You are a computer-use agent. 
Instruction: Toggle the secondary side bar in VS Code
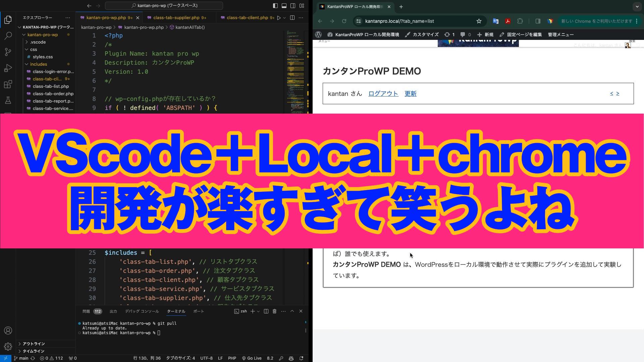[x=293, y=5]
